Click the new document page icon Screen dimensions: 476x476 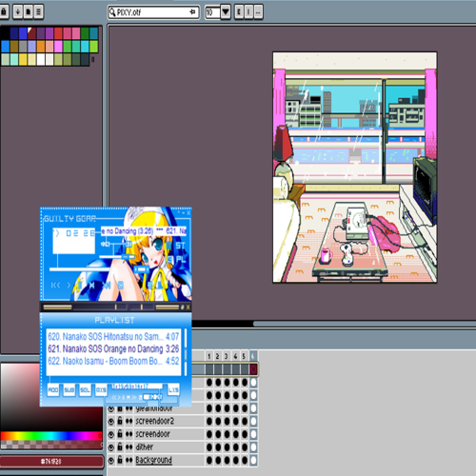(x=29, y=12)
